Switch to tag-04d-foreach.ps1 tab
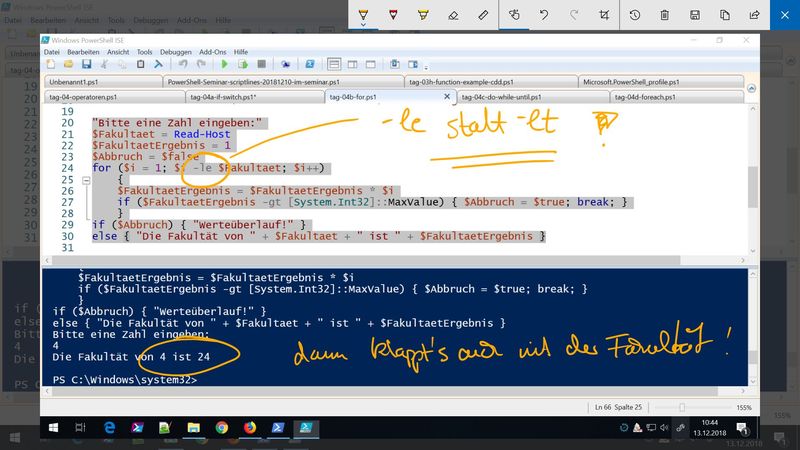The image size is (800, 450). point(677,97)
